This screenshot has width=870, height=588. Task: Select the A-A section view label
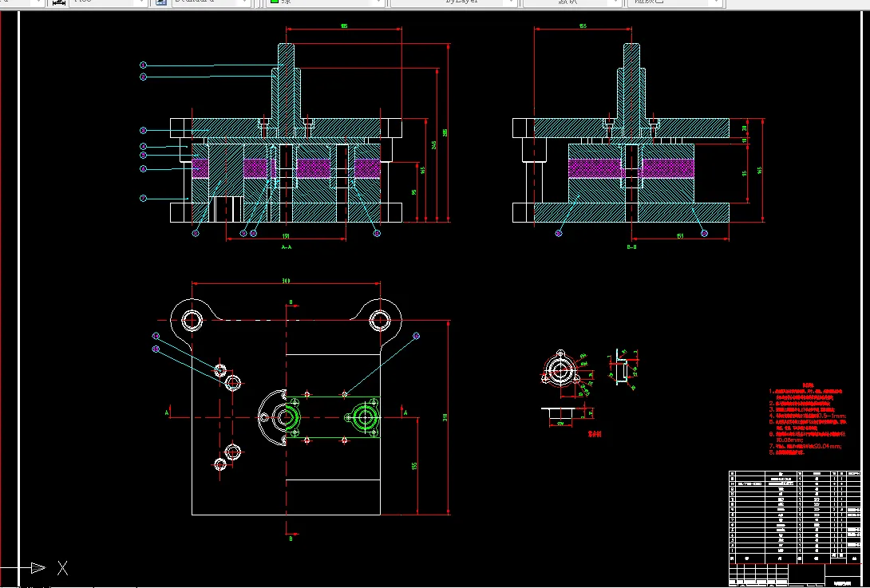tap(287, 247)
